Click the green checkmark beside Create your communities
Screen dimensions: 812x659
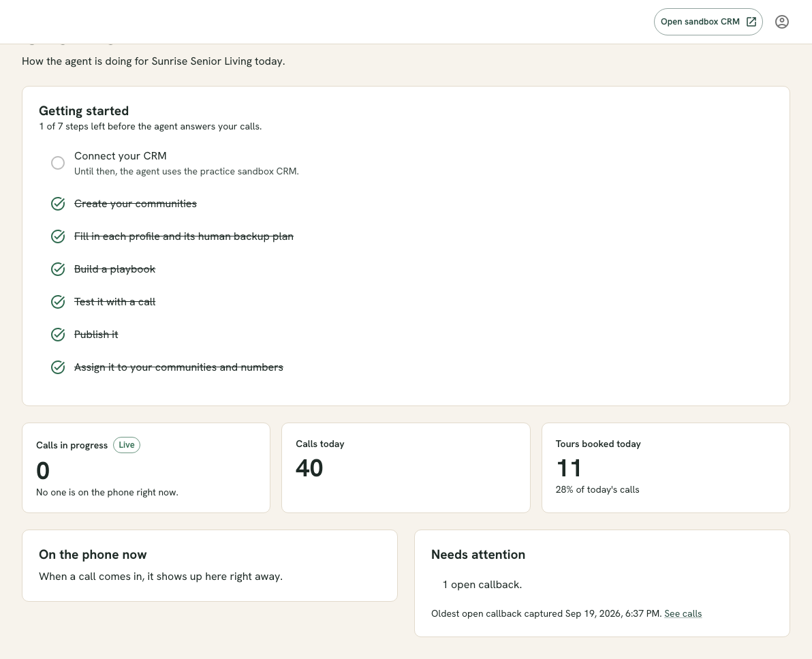coord(58,204)
